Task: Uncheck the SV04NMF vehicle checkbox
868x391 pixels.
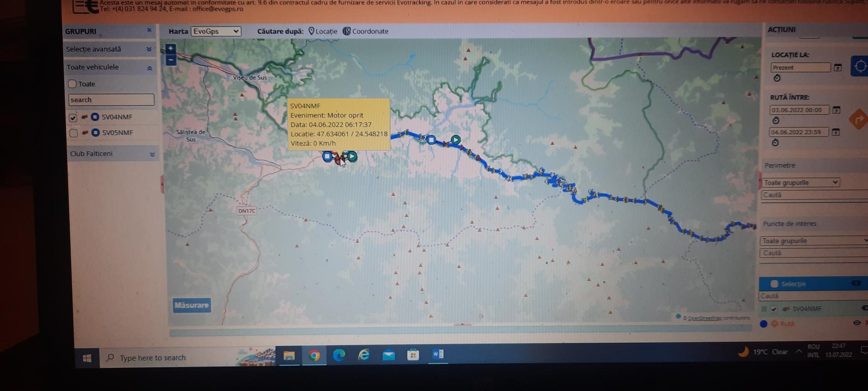Action: (x=73, y=118)
